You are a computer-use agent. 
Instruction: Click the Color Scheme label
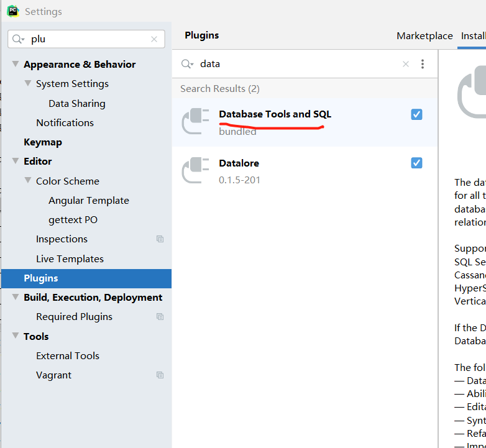[x=68, y=181]
